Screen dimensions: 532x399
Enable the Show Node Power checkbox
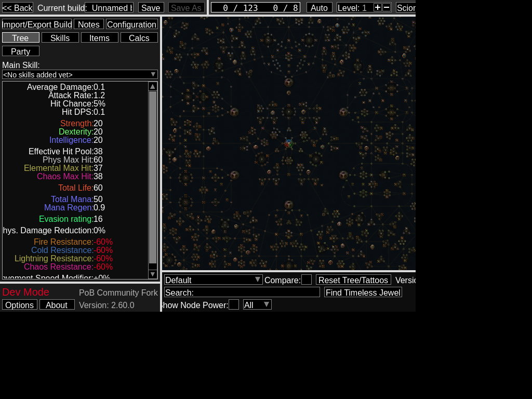[234, 304]
